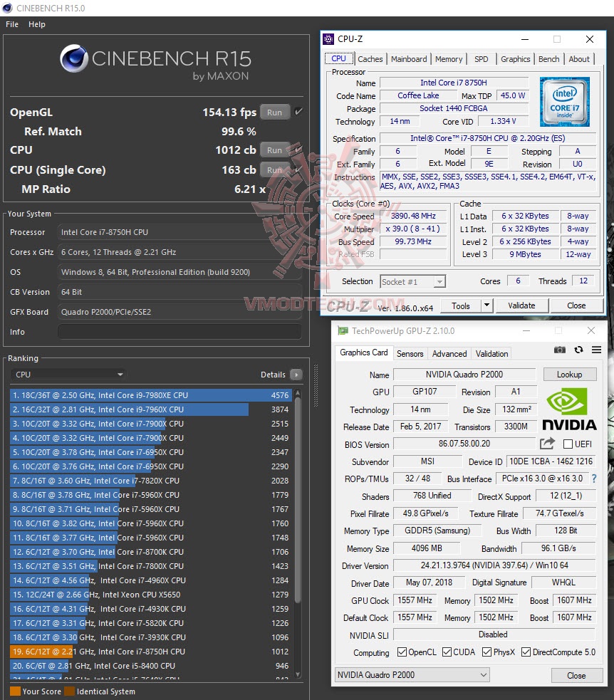614x700 pixels.
Task: Click Core Speed value 3890.48 MHz
Action: [414, 216]
